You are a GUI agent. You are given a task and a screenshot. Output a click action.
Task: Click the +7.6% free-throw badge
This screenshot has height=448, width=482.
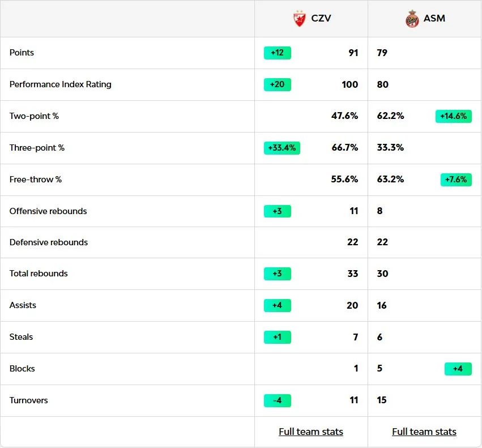click(x=456, y=180)
